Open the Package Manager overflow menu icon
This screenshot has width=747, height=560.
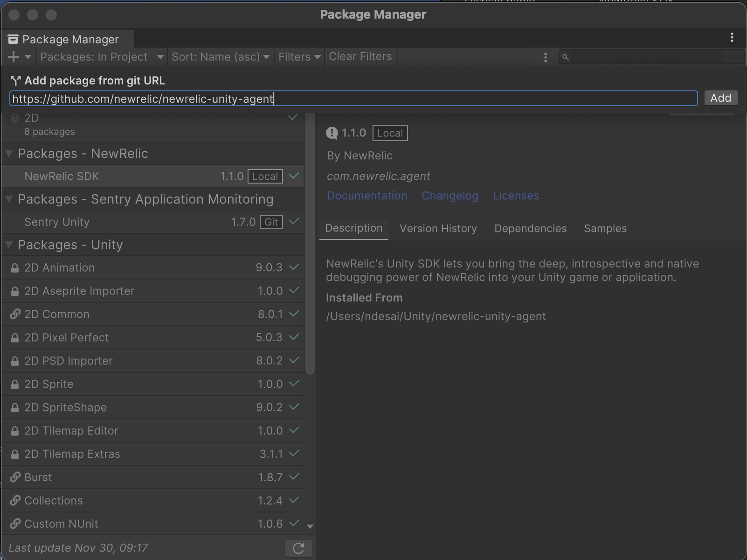coord(731,38)
